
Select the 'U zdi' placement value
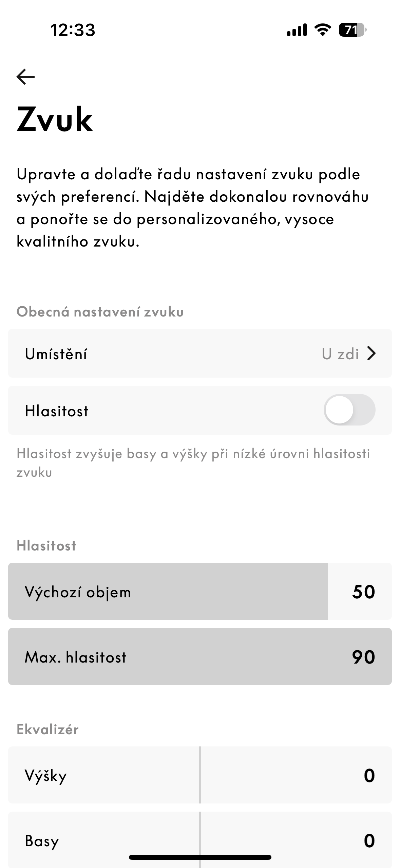pyautogui.click(x=340, y=354)
